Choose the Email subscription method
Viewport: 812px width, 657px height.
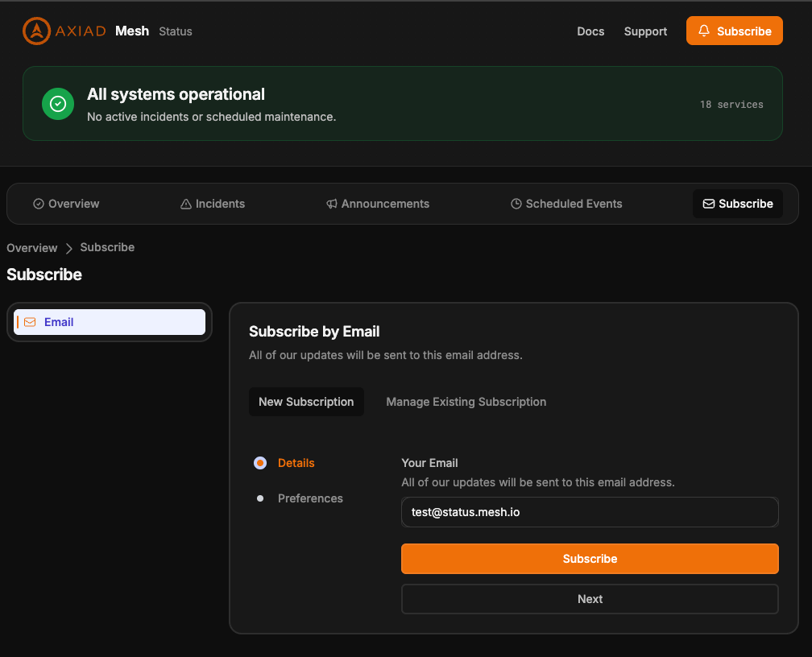[x=110, y=322]
